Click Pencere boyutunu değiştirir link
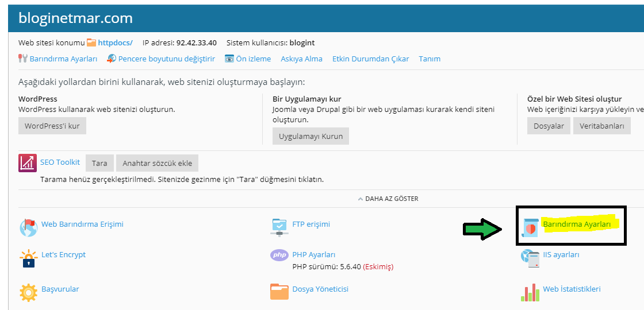The image size is (644, 310). [167, 59]
